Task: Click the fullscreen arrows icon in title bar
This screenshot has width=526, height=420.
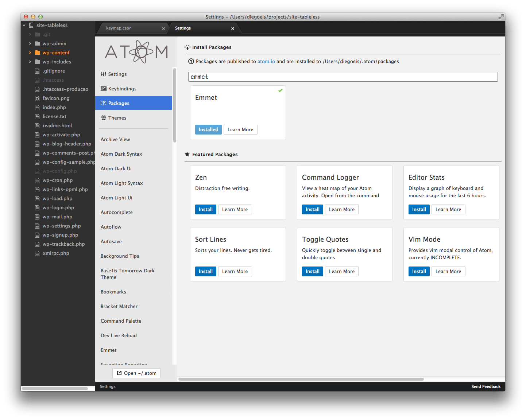Action: click(501, 17)
